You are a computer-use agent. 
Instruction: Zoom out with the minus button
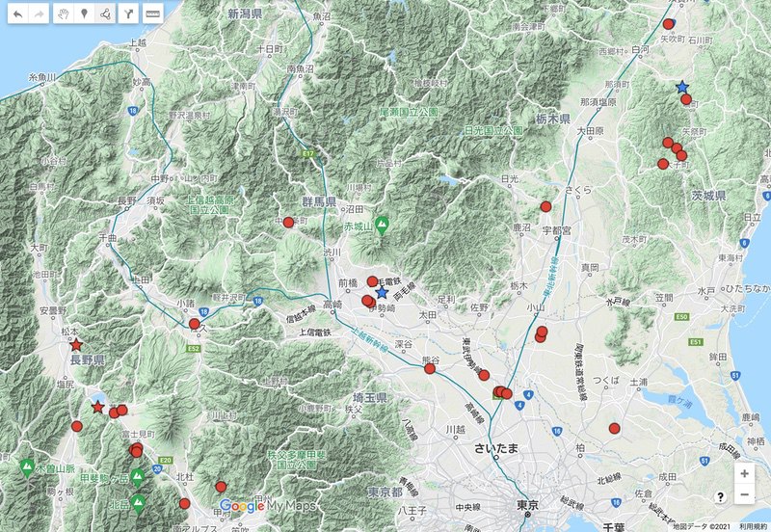(743, 494)
